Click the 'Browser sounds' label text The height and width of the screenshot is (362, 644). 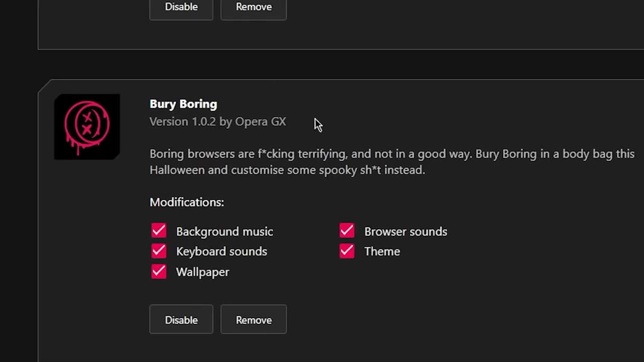406,231
